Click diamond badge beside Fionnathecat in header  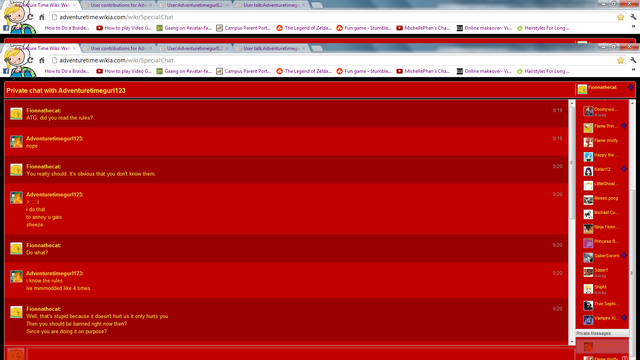pos(631,87)
